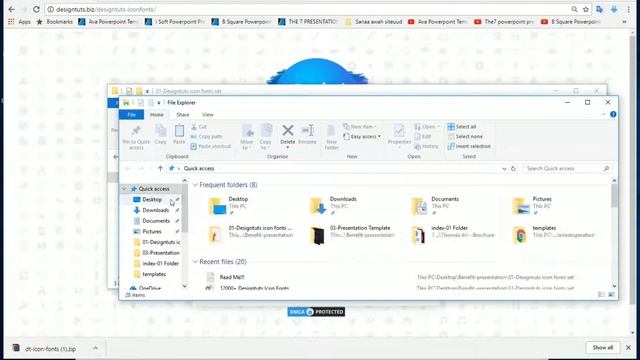
Task: Open Sanaa awah siteuud bookmark folder
Action: [x=373, y=22]
